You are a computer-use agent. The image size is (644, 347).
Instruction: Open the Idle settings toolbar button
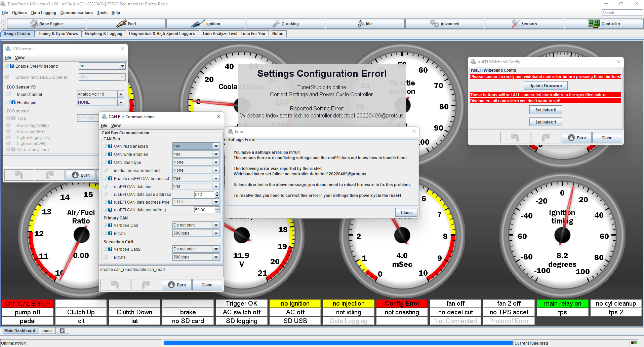pyautogui.click(x=365, y=24)
